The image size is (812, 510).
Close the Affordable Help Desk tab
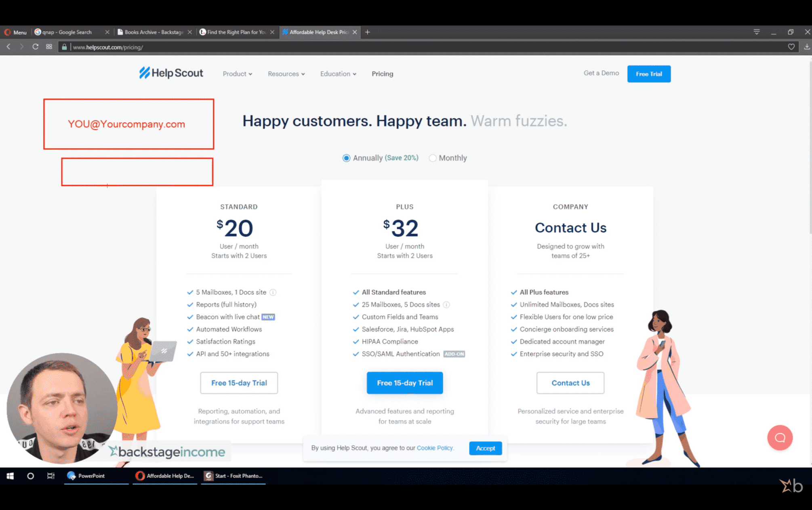tap(355, 32)
